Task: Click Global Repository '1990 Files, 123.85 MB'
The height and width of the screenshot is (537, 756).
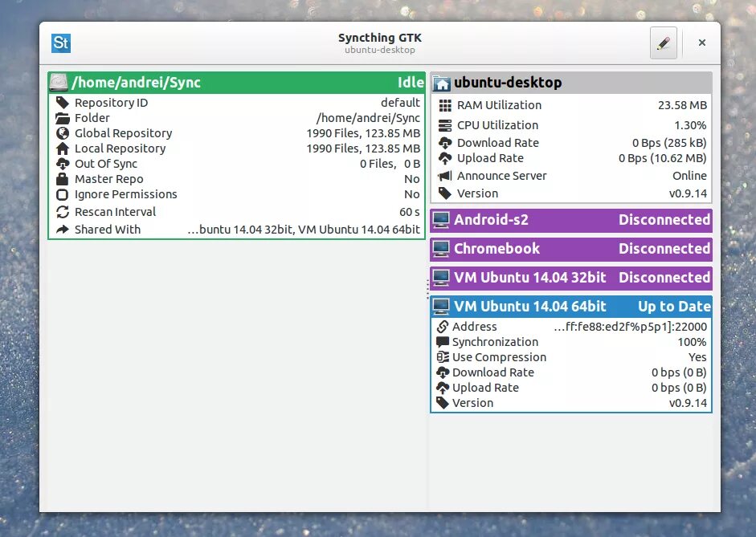Action: [x=363, y=133]
